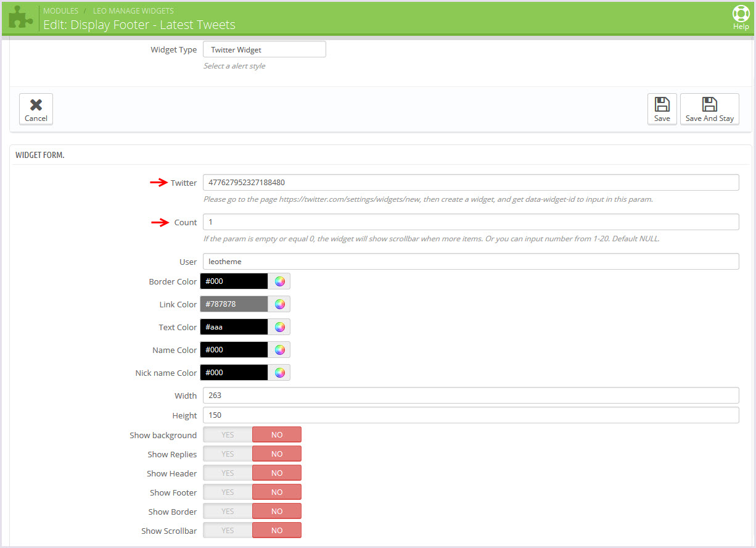756x548 pixels.
Task: Set Show Border to NO
Action: point(277,512)
